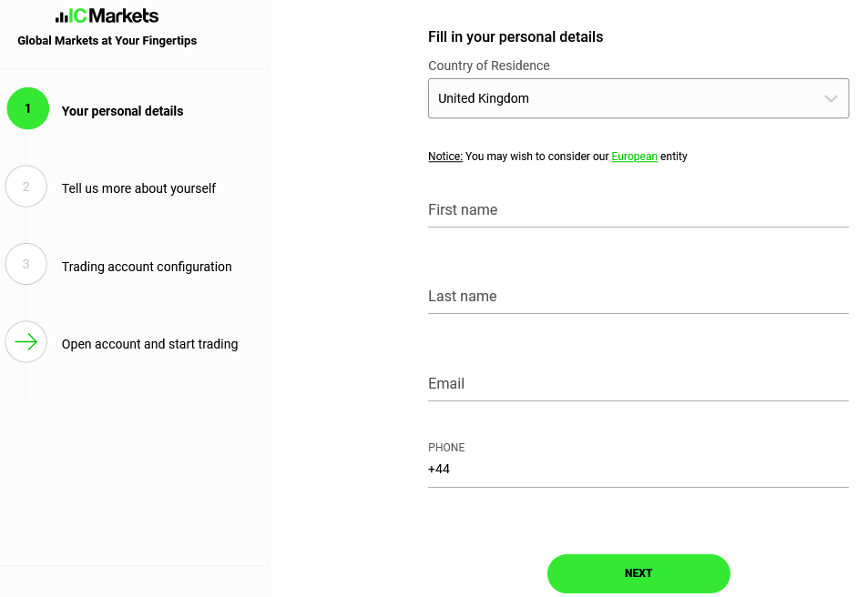The height and width of the screenshot is (597, 868).
Task: Open Tell us more about yourself step
Action: (138, 188)
